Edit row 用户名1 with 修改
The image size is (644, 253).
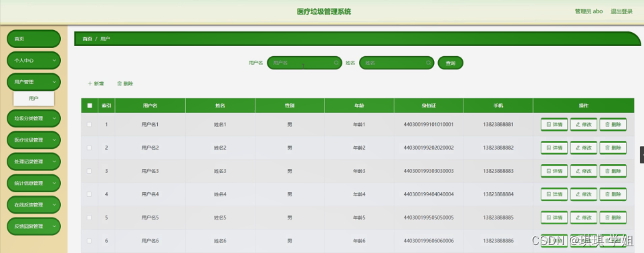coord(584,124)
